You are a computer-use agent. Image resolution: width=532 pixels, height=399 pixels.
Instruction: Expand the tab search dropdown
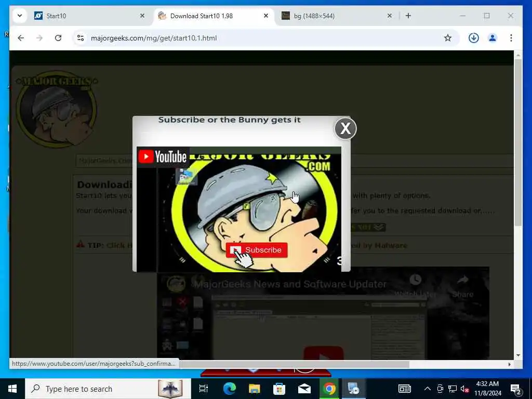click(x=20, y=16)
